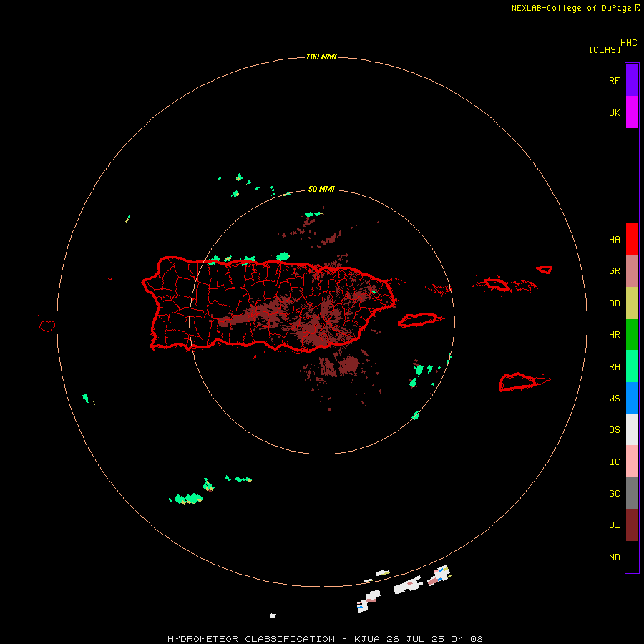The width and height of the screenshot is (644, 644).
Task: Click the GR legend label
Action: [x=614, y=271]
